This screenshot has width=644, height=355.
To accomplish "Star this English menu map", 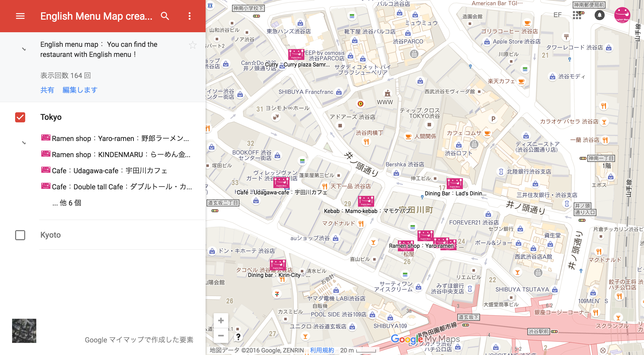I will coord(192,45).
